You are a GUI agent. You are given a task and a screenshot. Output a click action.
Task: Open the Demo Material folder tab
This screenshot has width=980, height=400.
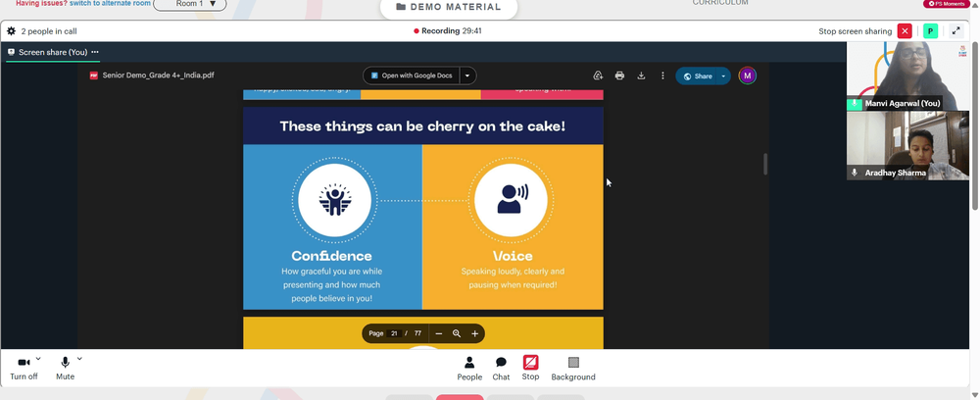pyautogui.click(x=449, y=8)
